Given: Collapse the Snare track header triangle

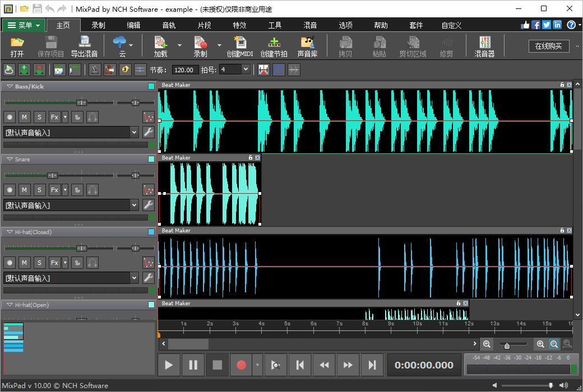Looking at the screenshot, I should point(10,159).
